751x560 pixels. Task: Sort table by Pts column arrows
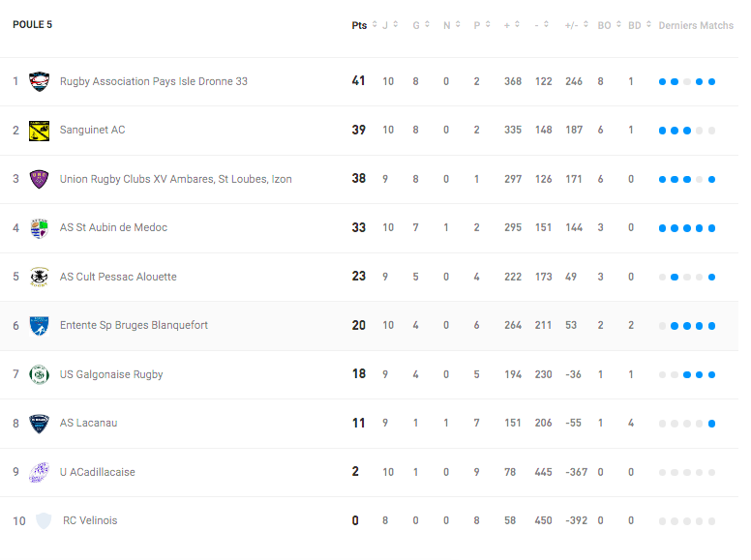click(375, 24)
